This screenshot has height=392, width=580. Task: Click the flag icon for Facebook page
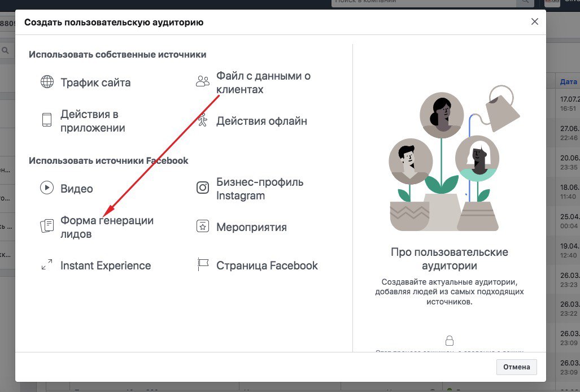pos(203,264)
